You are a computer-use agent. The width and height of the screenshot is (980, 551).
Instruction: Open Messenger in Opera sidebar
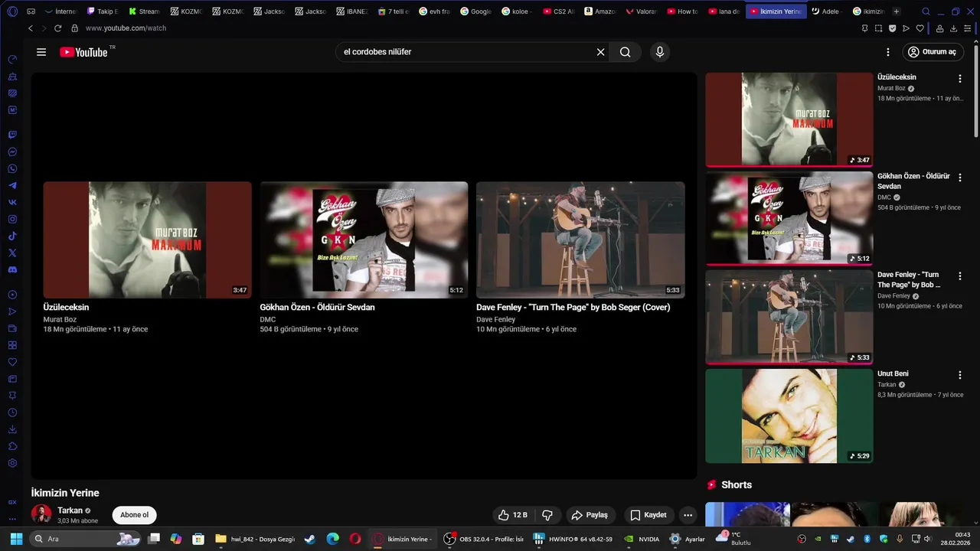[x=12, y=152]
